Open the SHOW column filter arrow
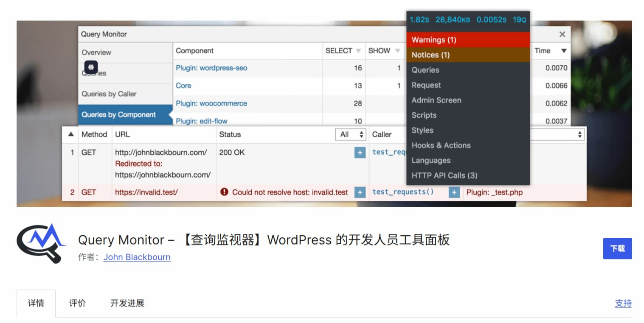The height and width of the screenshot is (323, 644). 397,51
